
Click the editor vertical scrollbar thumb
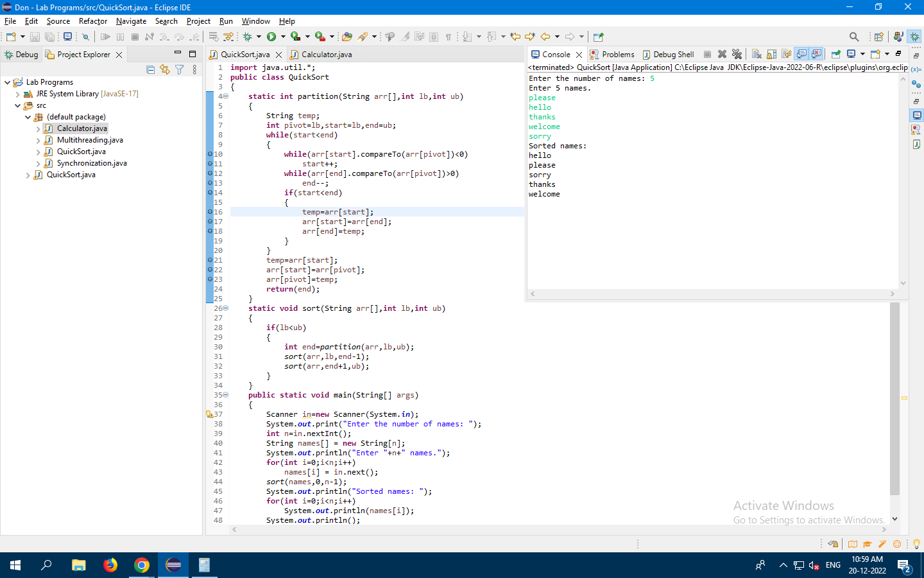tap(895, 398)
